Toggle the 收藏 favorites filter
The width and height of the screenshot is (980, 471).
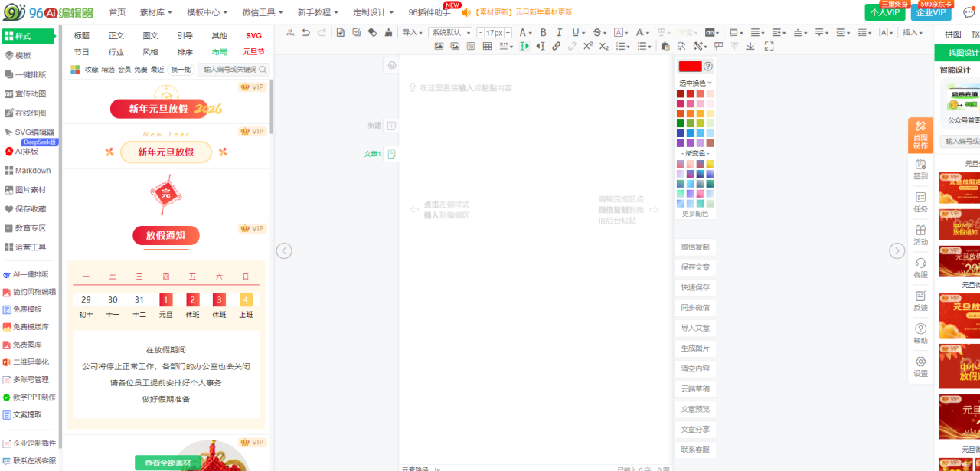click(91, 70)
